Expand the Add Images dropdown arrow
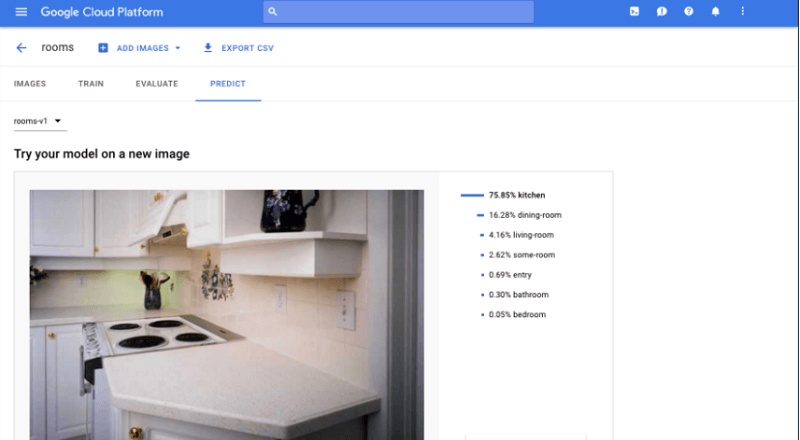This screenshot has width=800, height=440. (177, 48)
